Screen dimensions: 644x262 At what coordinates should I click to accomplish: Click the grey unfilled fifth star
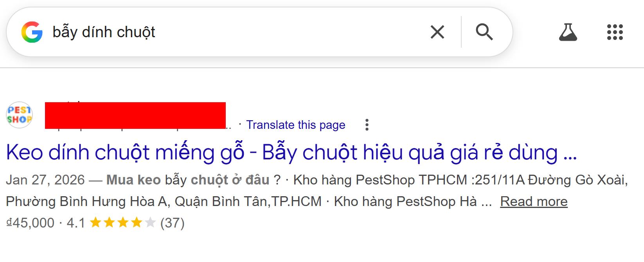[150, 223]
